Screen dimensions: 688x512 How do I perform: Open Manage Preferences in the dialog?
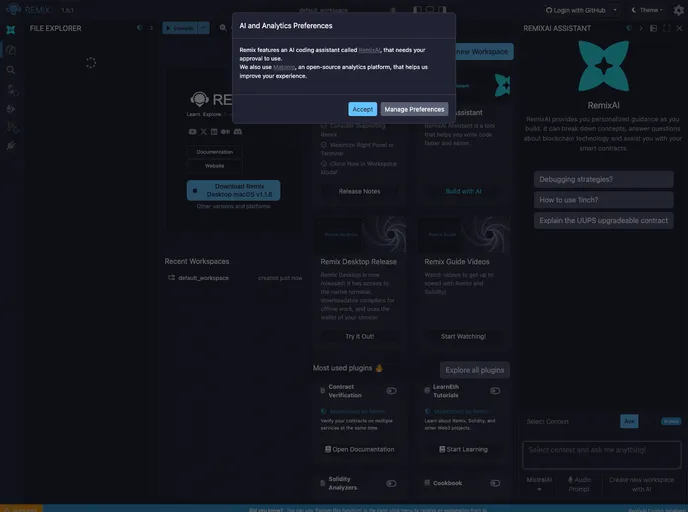(414, 109)
